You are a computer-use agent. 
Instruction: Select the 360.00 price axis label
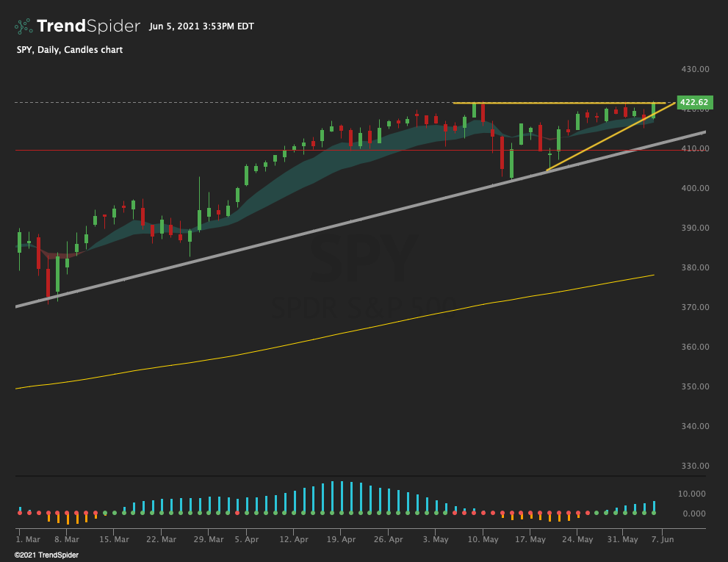[x=695, y=347]
